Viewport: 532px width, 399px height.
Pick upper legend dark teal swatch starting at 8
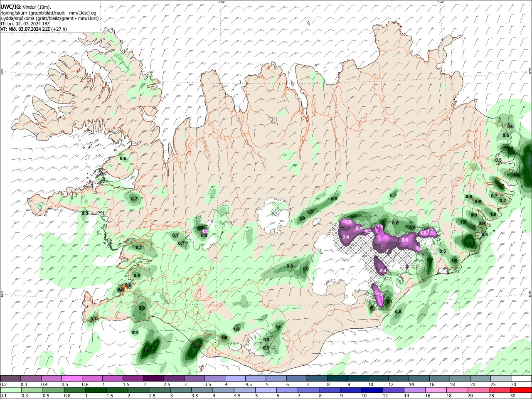click(337, 379)
